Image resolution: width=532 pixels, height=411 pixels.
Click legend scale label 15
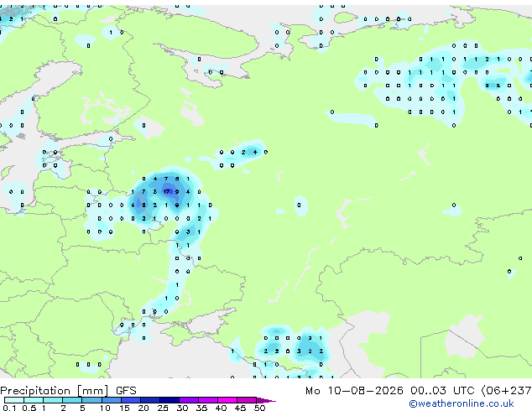pos(124,408)
